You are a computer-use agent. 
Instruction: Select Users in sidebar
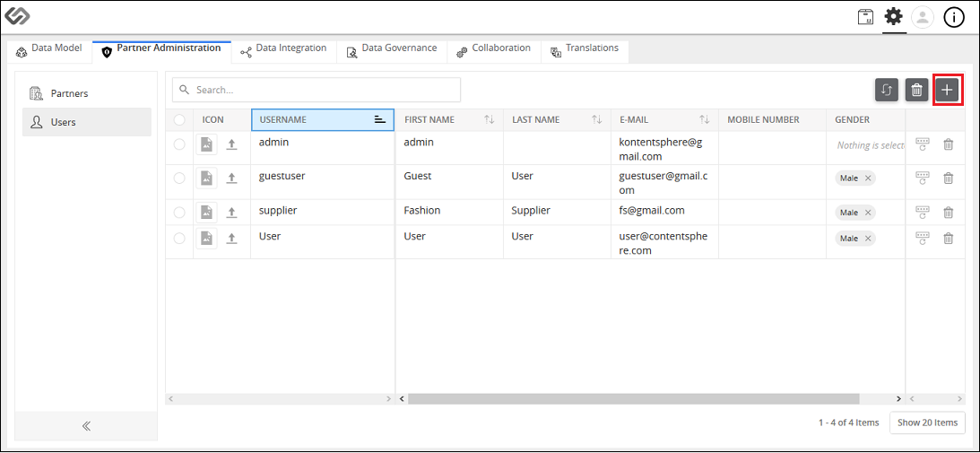[87, 122]
